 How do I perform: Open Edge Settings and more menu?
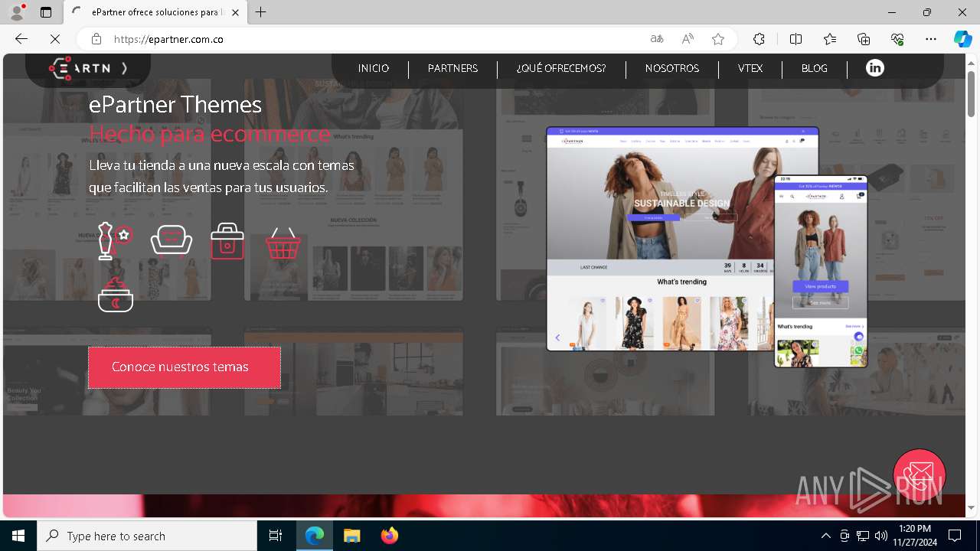tap(930, 39)
